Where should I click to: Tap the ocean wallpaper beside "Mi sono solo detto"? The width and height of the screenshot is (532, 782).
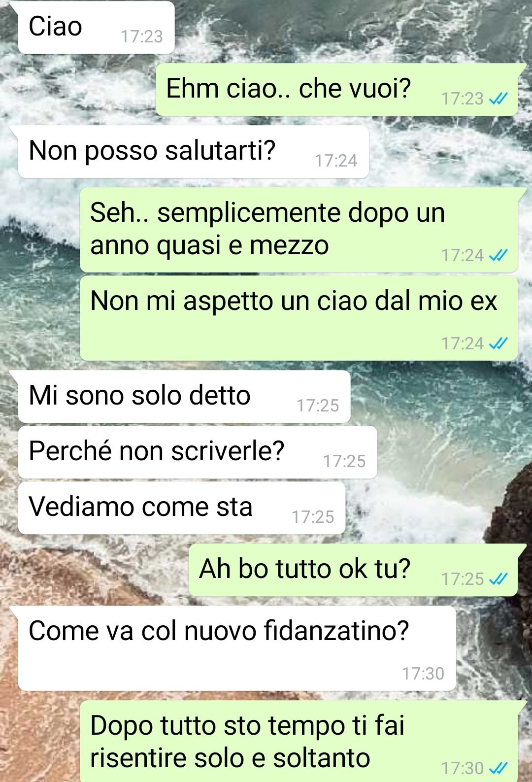[x=438, y=397]
